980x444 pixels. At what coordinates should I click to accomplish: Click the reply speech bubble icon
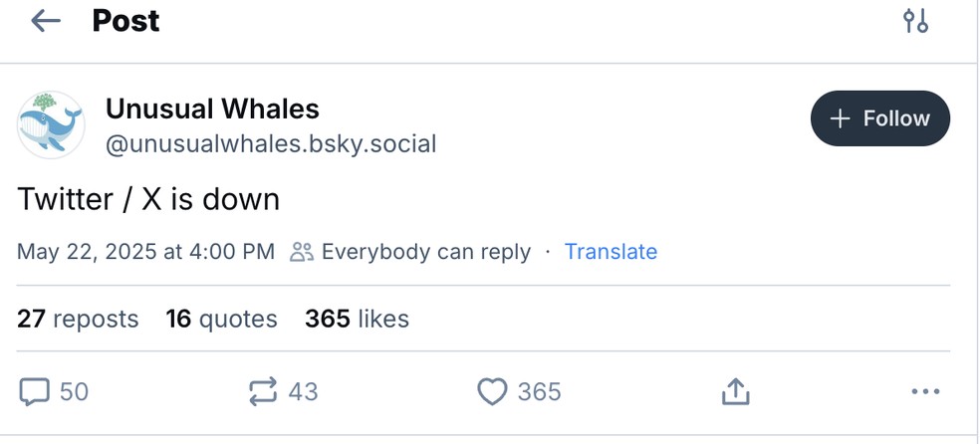(35, 391)
